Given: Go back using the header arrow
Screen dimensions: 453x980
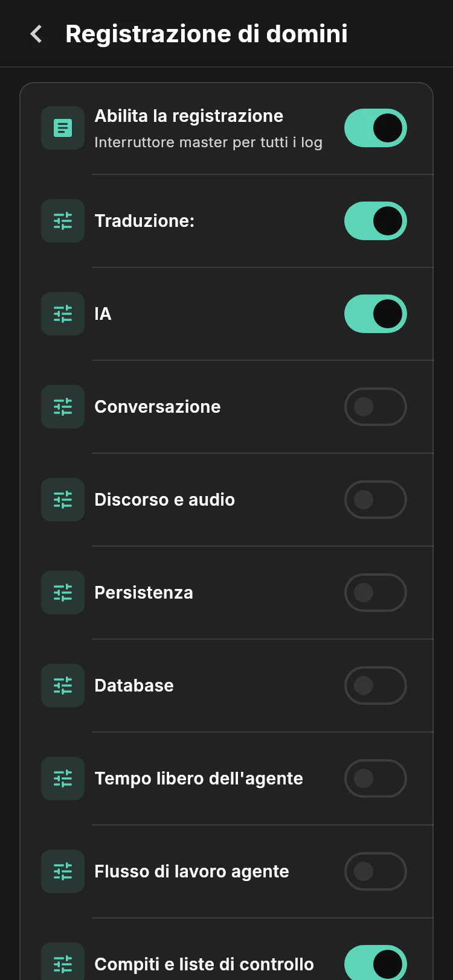Looking at the screenshot, I should 36,34.
